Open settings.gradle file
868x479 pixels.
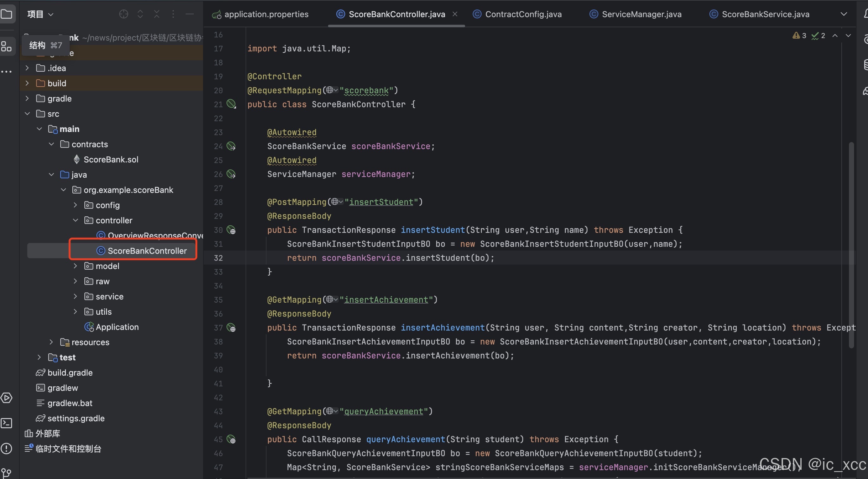[76, 418]
